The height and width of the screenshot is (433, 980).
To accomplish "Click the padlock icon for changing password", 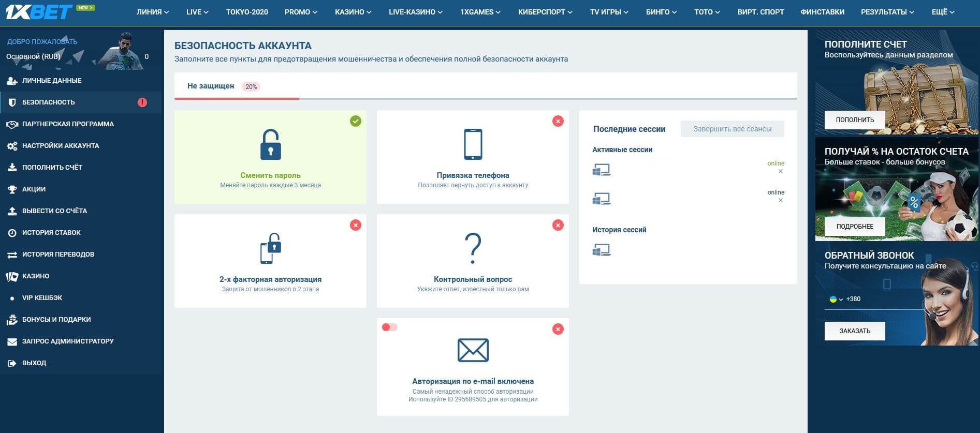I will click(x=270, y=144).
